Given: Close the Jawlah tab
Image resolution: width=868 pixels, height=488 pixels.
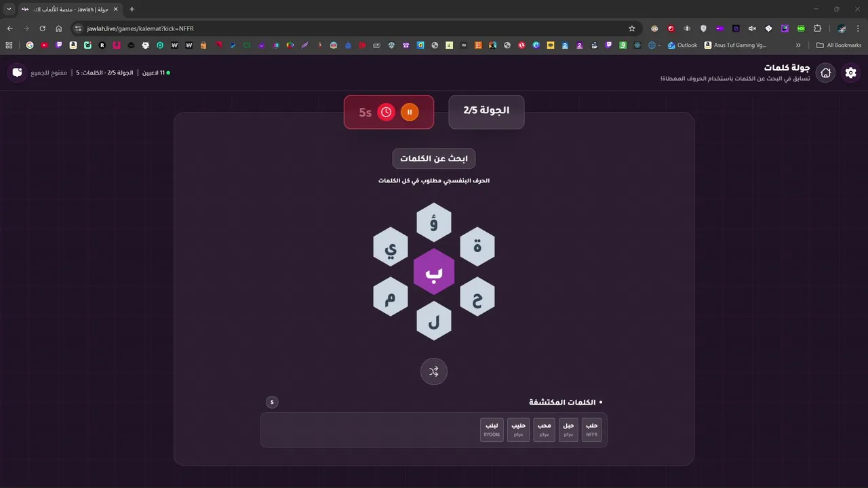Looking at the screenshot, I should pos(115,9).
